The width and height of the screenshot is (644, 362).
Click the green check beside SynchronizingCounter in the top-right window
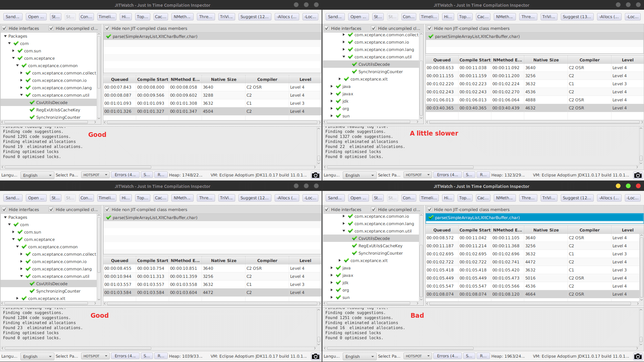(x=355, y=72)
